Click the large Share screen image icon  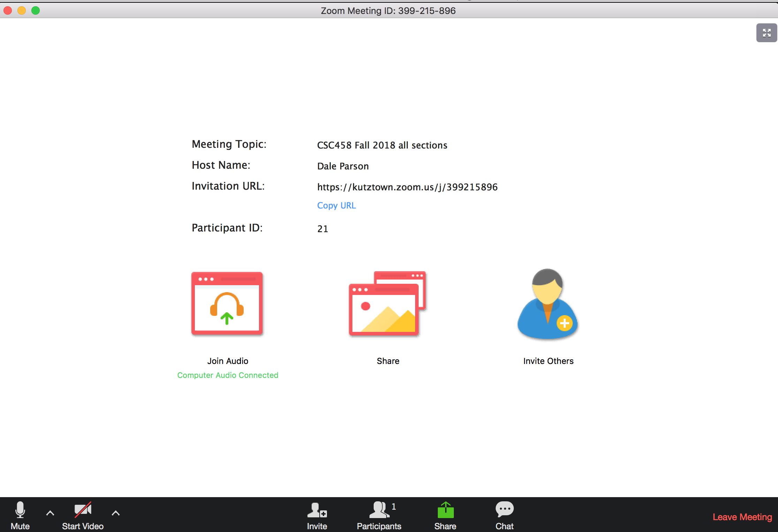[x=387, y=303]
